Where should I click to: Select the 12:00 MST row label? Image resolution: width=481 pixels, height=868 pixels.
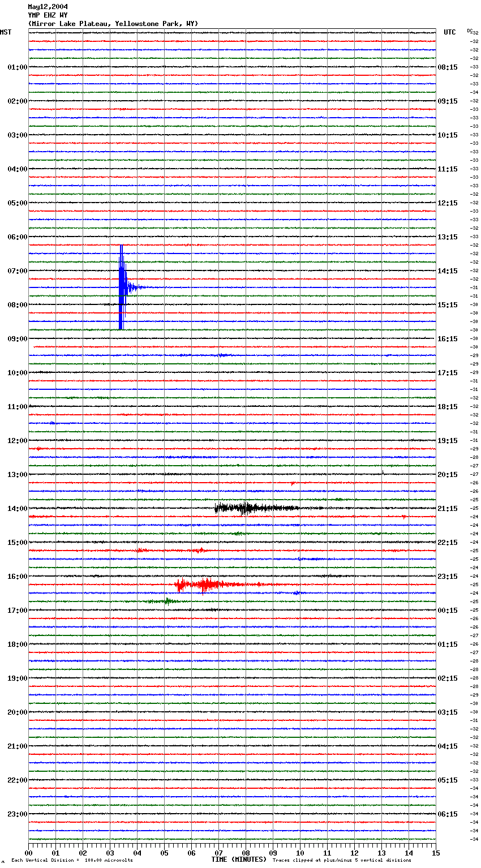coord(18,441)
